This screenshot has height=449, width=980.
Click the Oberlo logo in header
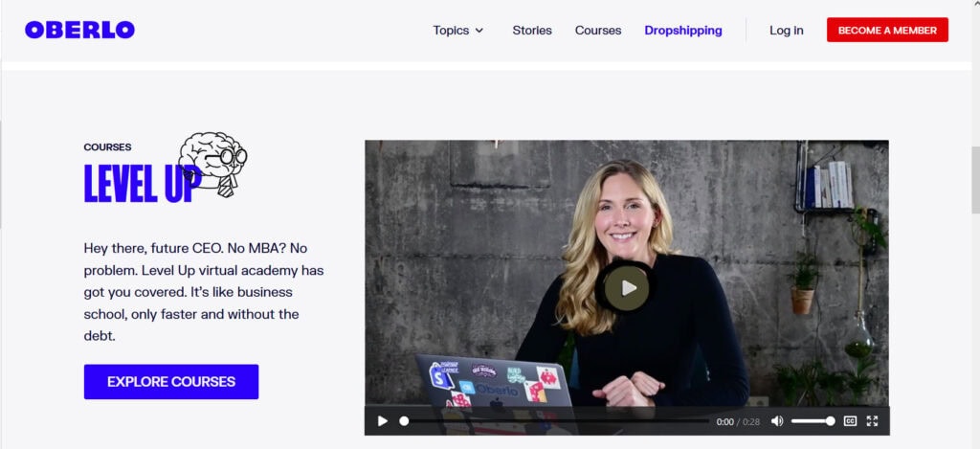click(79, 30)
